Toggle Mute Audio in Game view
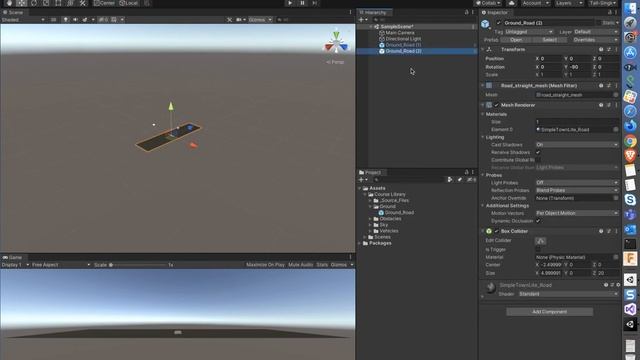 click(300, 265)
